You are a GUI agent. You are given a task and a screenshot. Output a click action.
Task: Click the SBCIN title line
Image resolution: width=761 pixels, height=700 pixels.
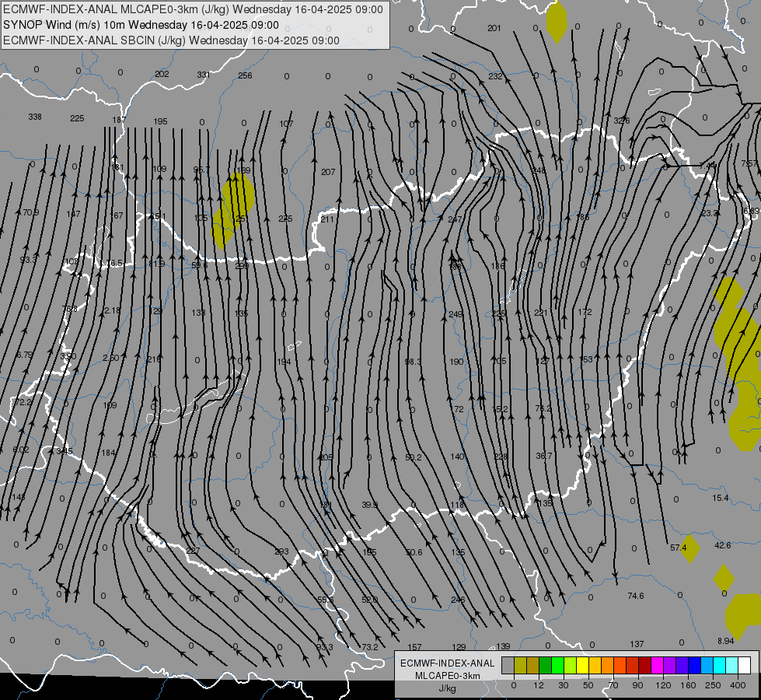pos(171,40)
